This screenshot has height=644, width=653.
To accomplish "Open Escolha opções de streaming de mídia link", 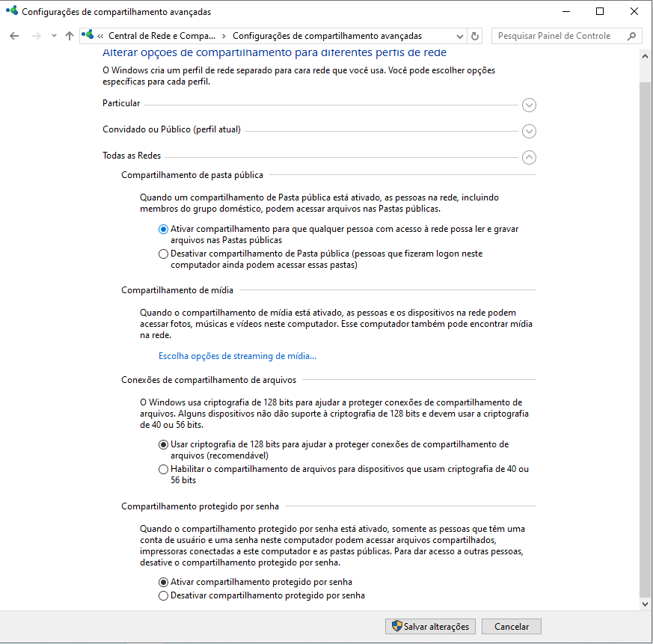I will pyautogui.click(x=237, y=356).
